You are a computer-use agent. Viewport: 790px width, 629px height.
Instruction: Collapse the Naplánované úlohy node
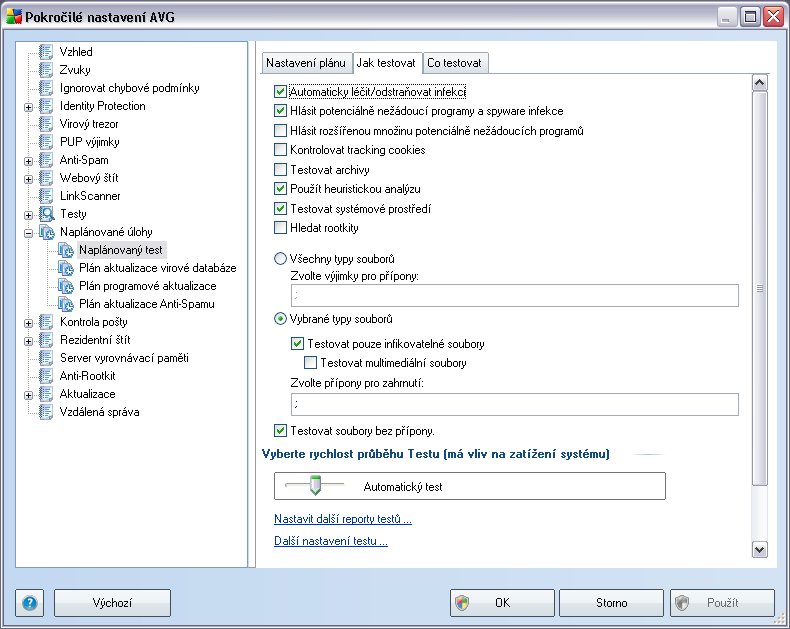click(x=28, y=233)
